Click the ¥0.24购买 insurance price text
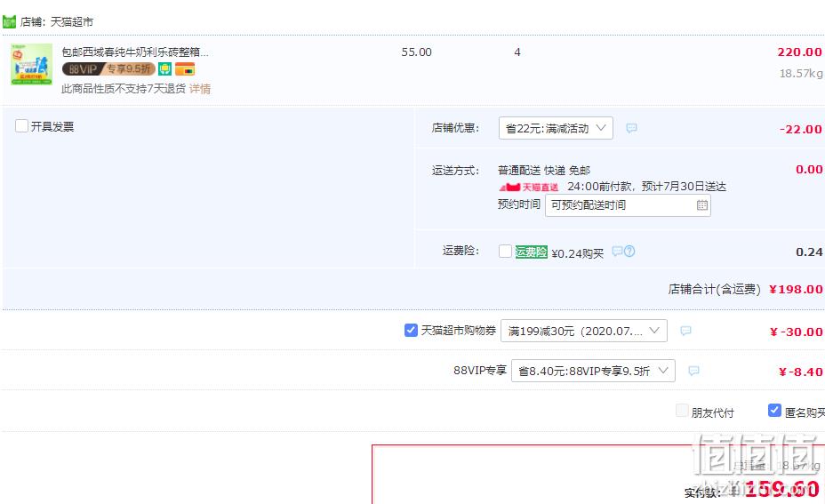The image size is (825, 504). tap(577, 253)
